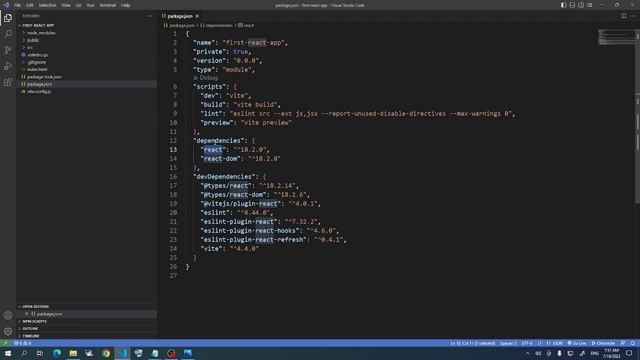Click errors and warnings count in status bar

click(x=22, y=343)
